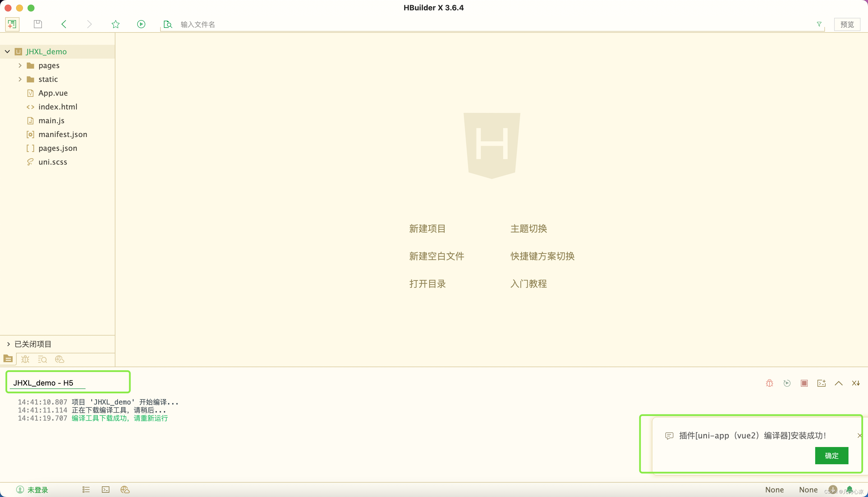Click the terminal icon in status bar
868x497 pixels.
(106, 490)
